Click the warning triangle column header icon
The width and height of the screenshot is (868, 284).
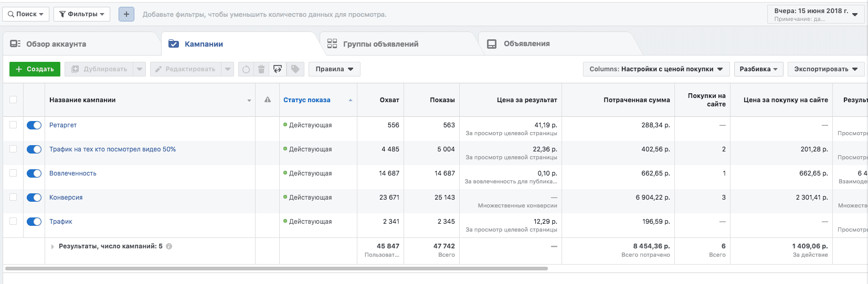click(x=268, y=100)
